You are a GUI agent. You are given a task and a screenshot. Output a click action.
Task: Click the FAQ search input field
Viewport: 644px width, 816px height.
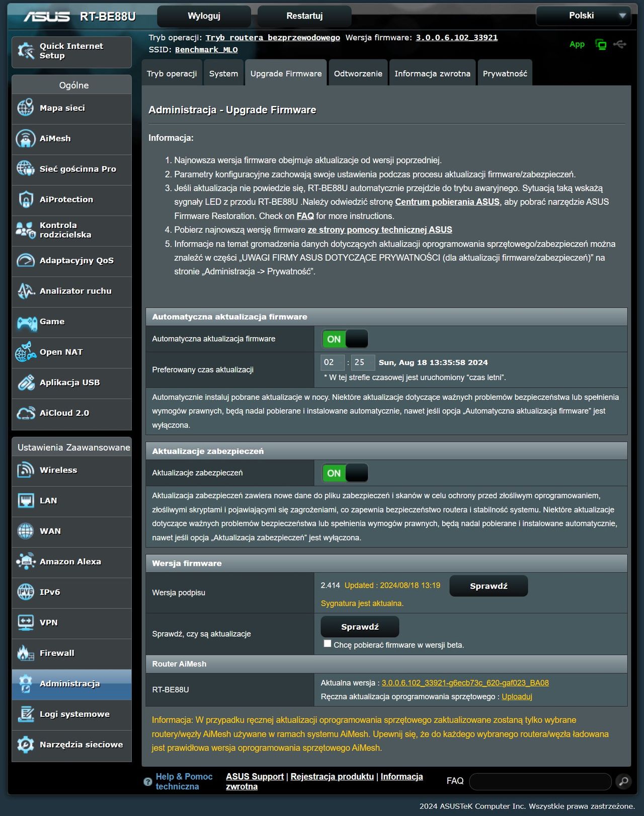click(x=540, y=782)
